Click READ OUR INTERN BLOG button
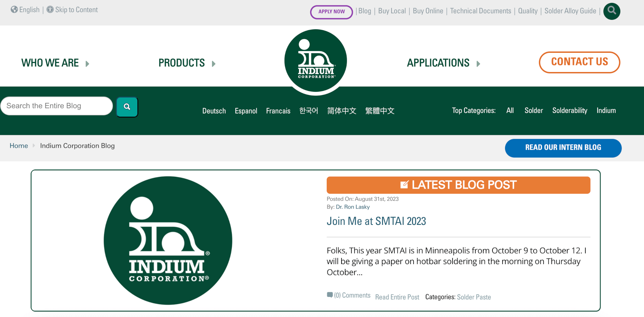Screen dimensions: 644x317 click(x=563, y=148)
